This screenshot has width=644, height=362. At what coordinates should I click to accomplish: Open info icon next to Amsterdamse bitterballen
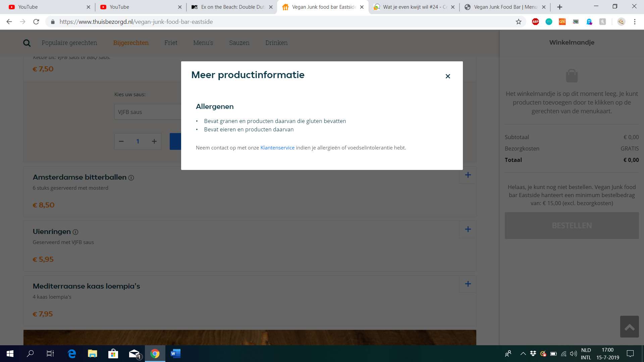[x=131, y=178]
